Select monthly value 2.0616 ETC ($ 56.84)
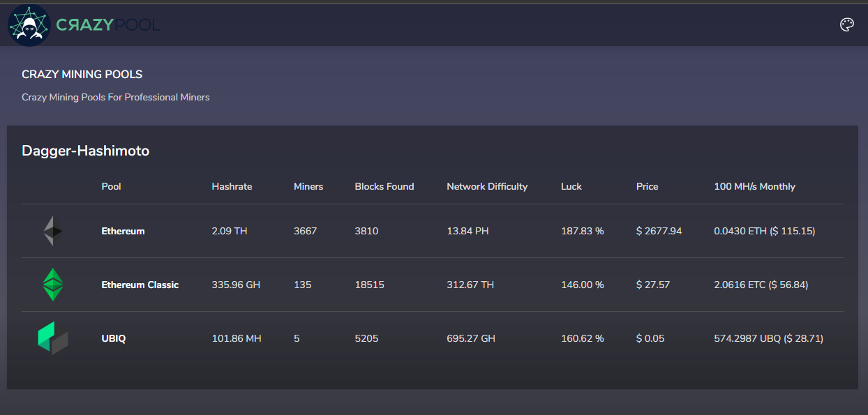The width and height of the screenshot is (868, 415). pyautogui.click(x=761, y=285)
